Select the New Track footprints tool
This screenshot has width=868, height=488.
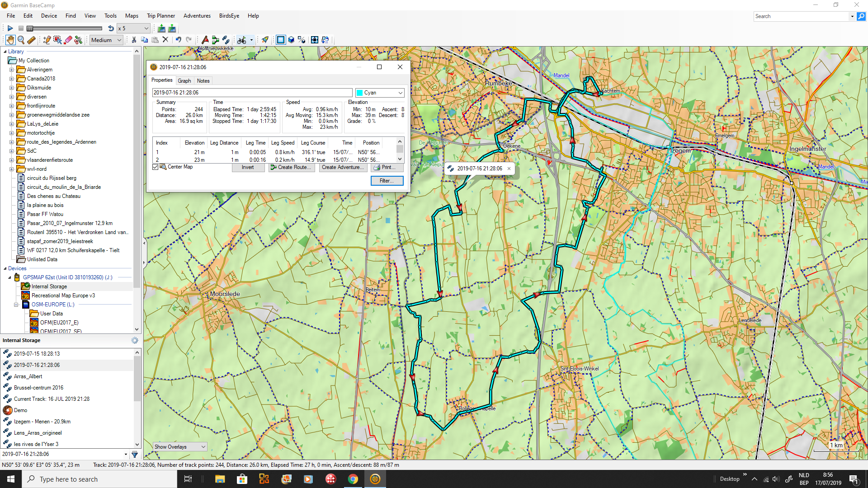(x=226, y=40)
